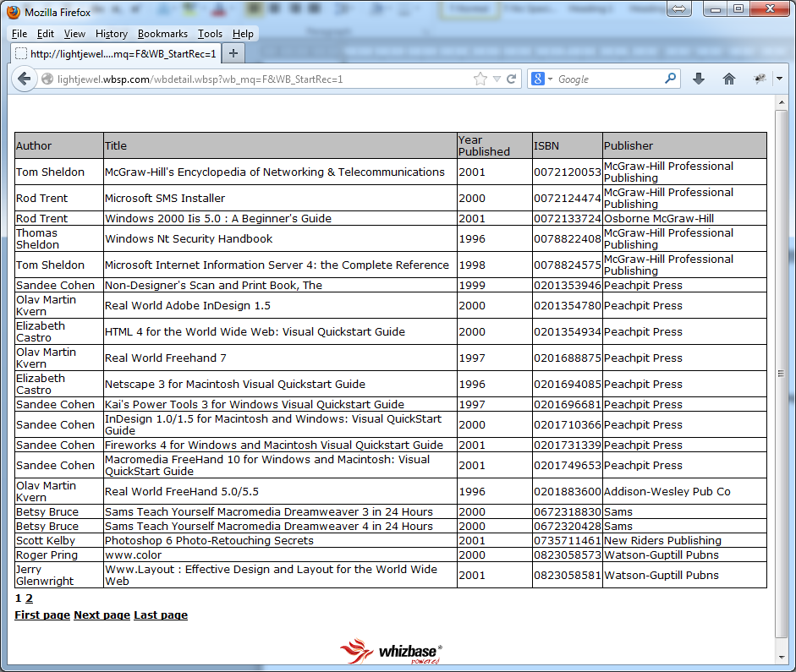Click Kai's Power Tools 3 title cell
This screenshot has width=796, height=672.
(x=280, y=404)
